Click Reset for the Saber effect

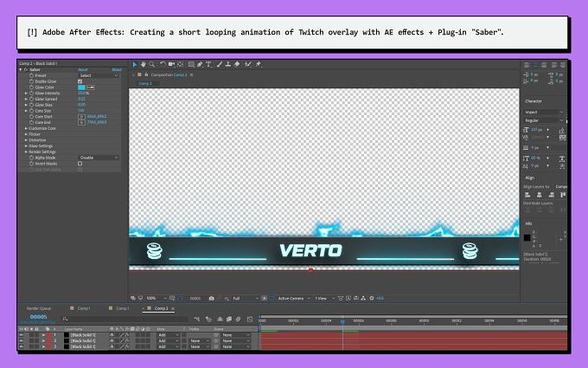pos(82,70)
